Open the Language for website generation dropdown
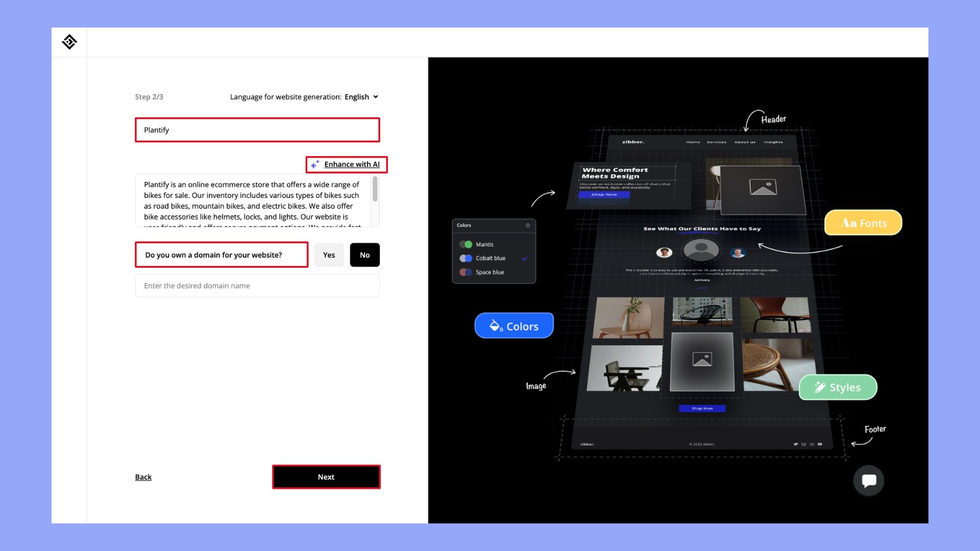The width and height of the screenshot is (980, 551). tap(361, 96)
